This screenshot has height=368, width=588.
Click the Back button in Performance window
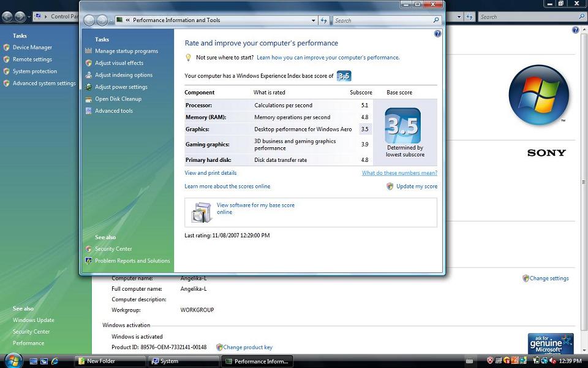(89, 20)
